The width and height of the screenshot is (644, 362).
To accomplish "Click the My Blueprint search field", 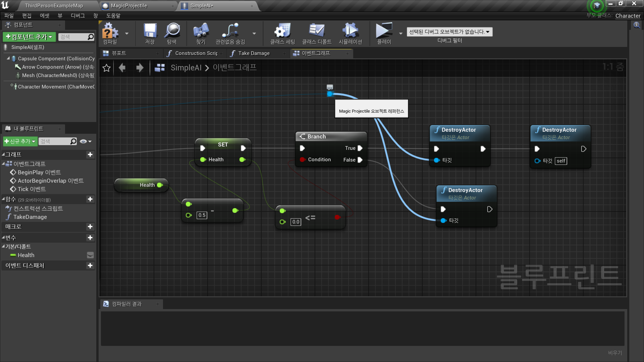I will [54, 141].
